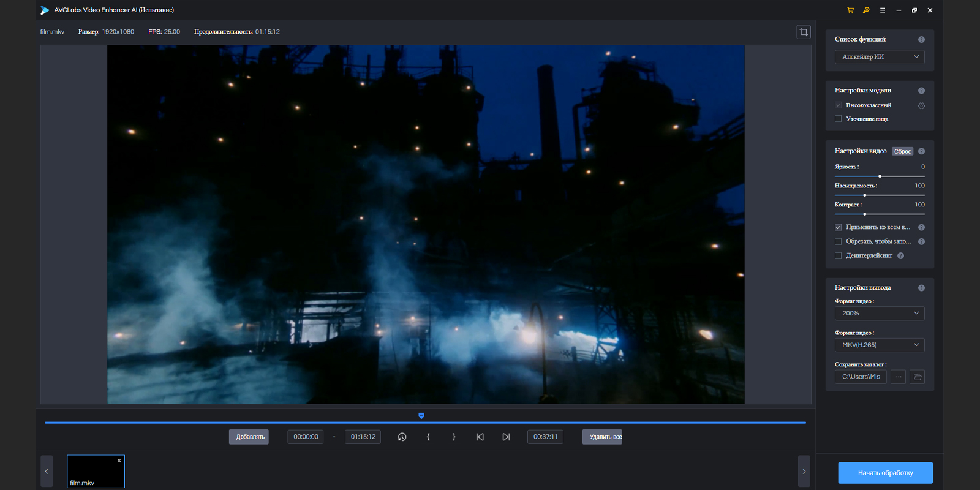Open the hamburger menu in title bar
The image size is (980, 490).
pyautogui.click(x=883, y=10)
